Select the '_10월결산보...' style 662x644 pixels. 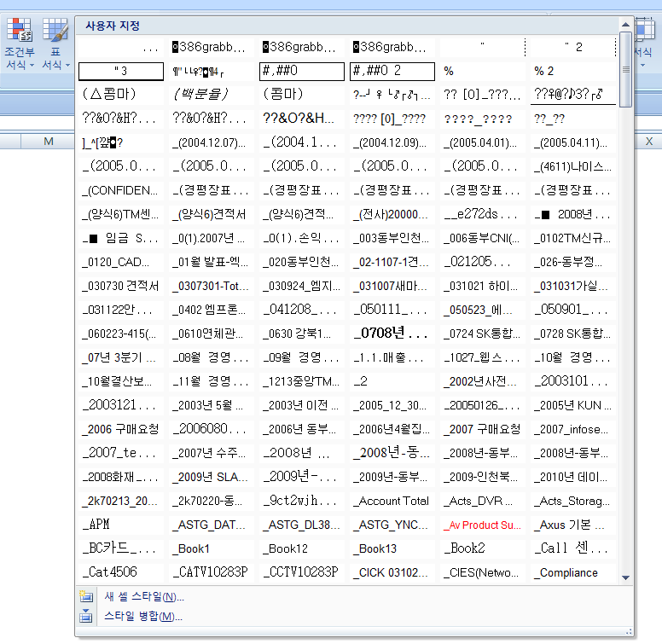(x=121, y=381)
